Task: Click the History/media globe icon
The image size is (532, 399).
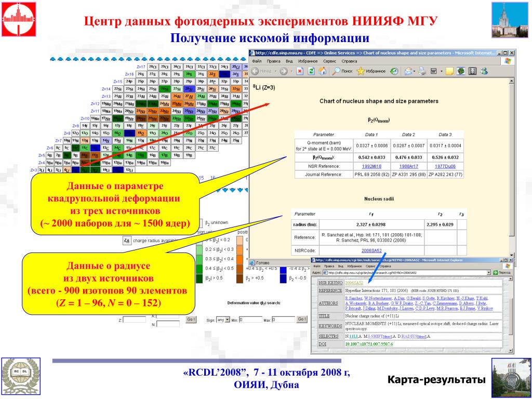Action: pyautogui.click(x=394, y=71)
